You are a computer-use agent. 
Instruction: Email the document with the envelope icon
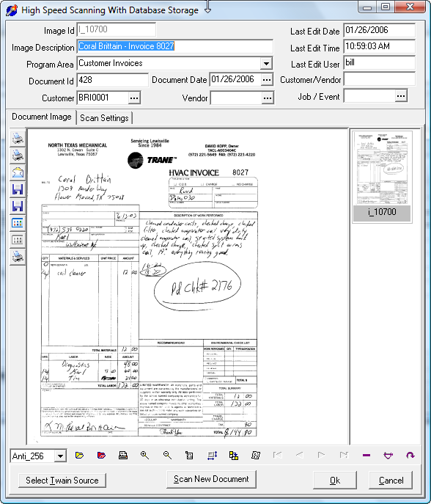coord(18,172)
